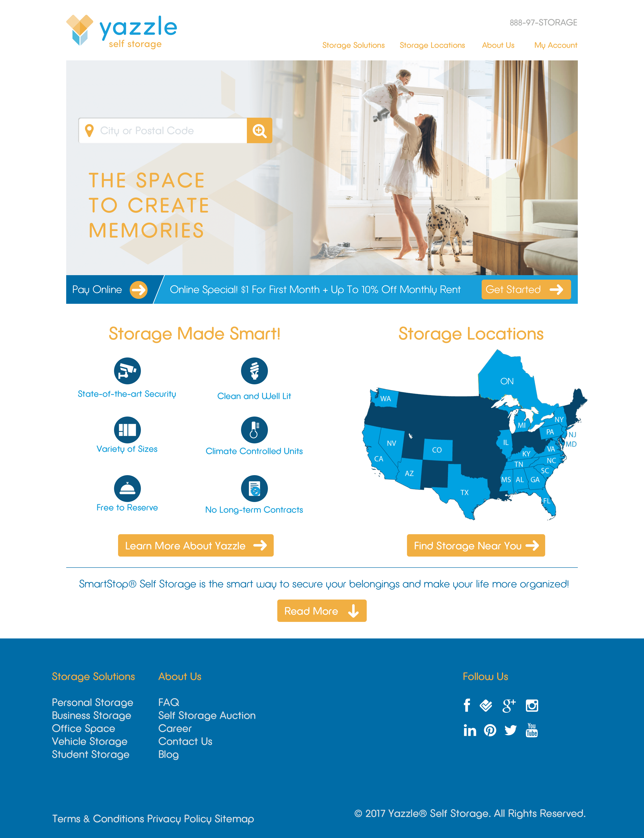644x838 pixels.
Task: Click the no long-term contracts document icon
Action: [254, 486]
